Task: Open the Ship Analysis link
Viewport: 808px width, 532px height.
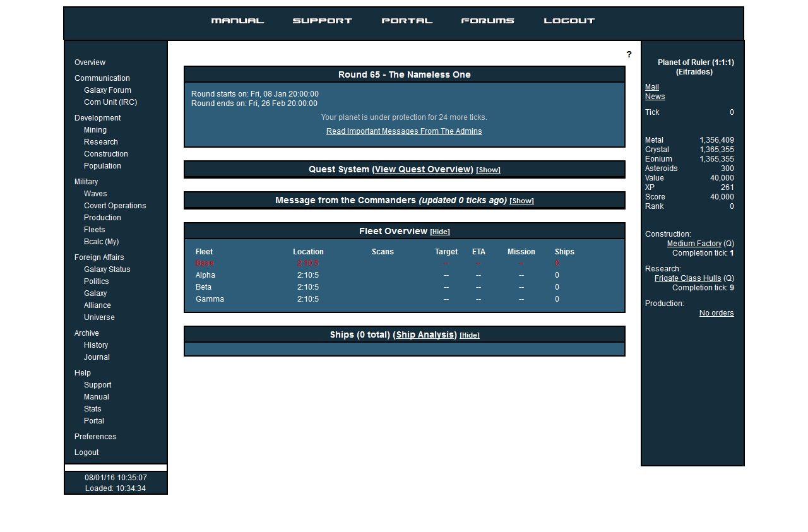Action: tap(424, 334)
